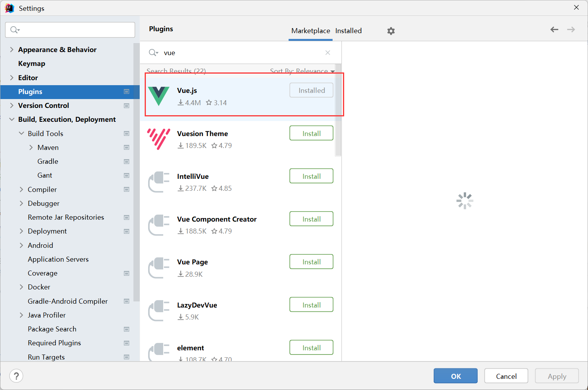The width and height of the screenshot is (588, 390).
Task: Select the Vue.js plugin name
Action: tap(187, 91)
